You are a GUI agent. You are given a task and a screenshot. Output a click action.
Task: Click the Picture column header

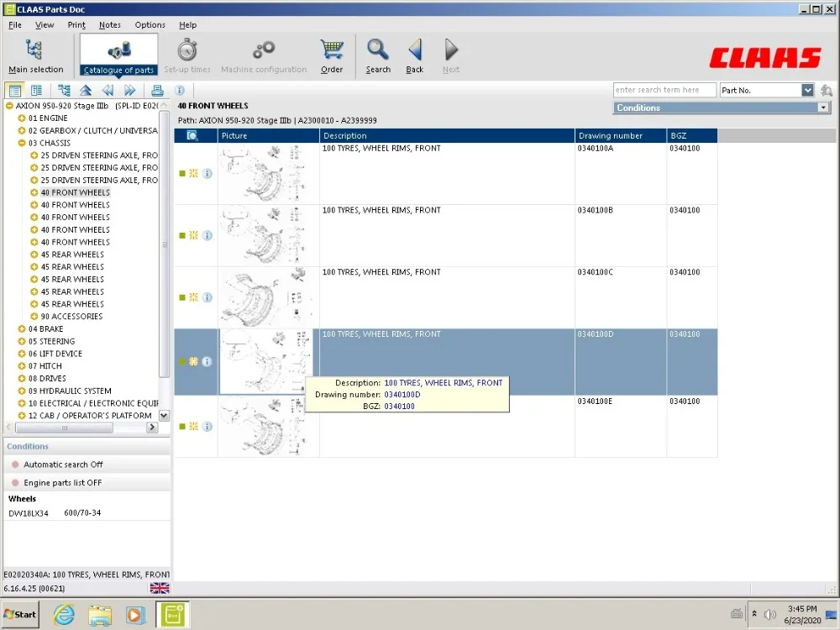(269, 135)
